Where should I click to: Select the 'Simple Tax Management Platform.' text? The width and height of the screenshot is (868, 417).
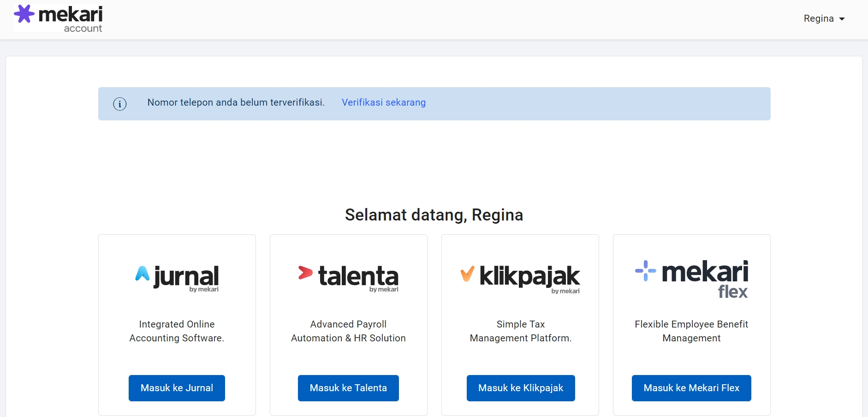[521, 331]
